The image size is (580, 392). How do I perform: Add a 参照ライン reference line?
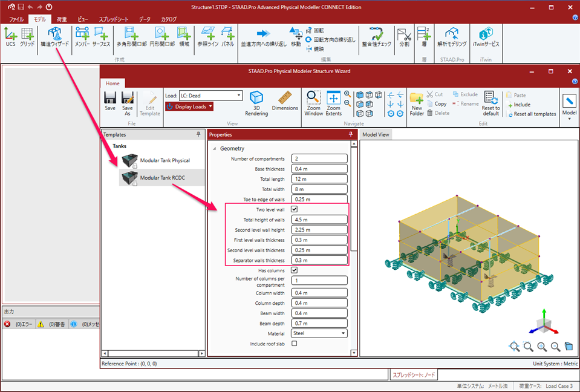(x=207, y=37)
